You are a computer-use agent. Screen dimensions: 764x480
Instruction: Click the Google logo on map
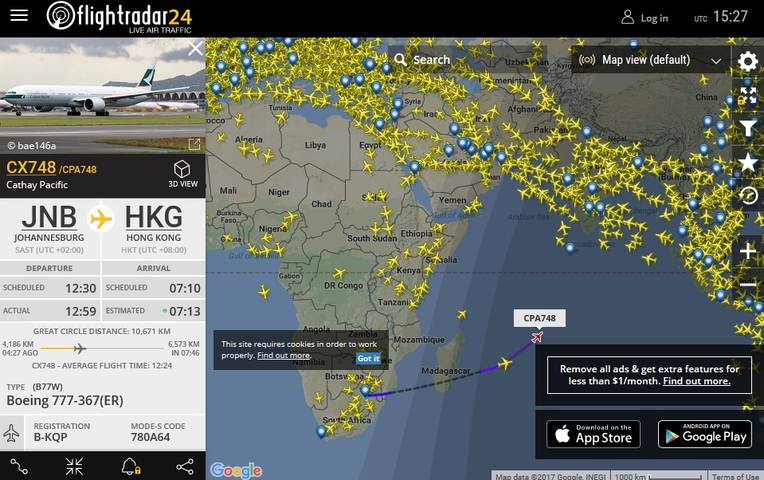click(x=236, y=470)
